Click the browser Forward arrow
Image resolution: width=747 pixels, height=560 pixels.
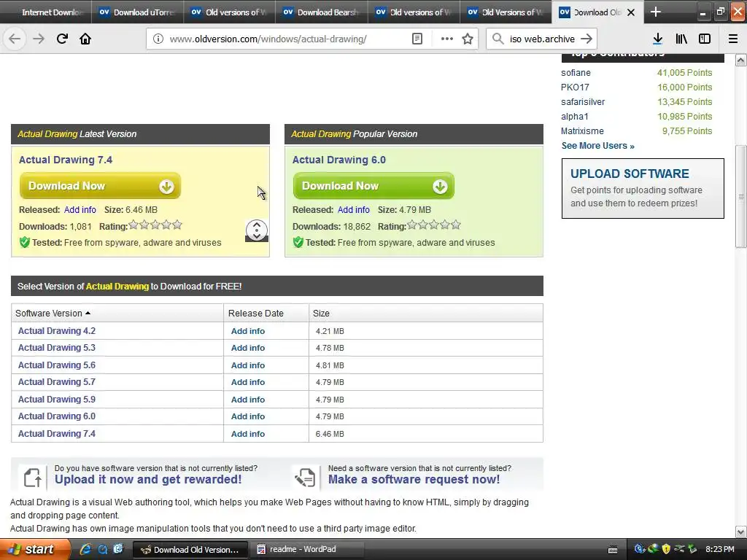point(39,39)
